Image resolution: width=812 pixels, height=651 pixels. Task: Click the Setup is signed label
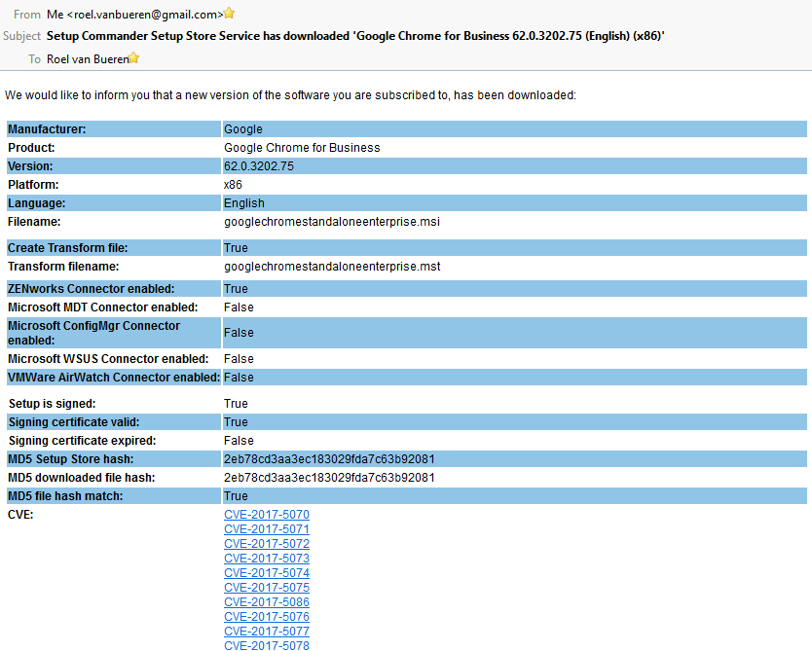click(53, 404)
